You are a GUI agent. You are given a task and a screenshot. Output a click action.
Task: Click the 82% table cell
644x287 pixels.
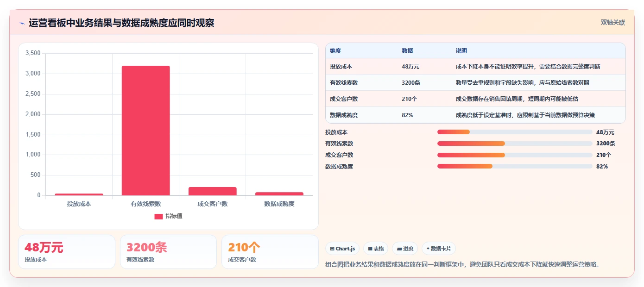[x=407, y=115]
